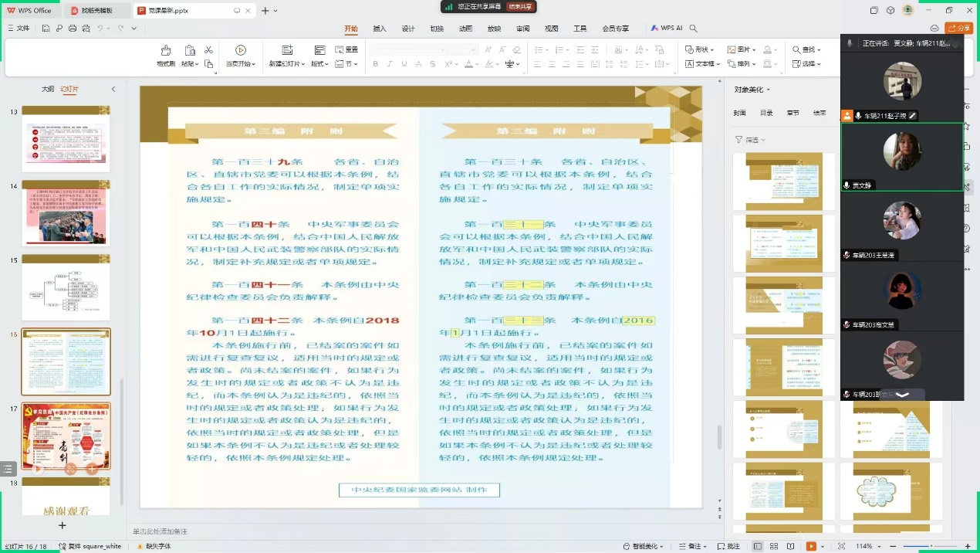Click the search magnifier beside WPS AI
980x553 pixels.
point(694,29)
